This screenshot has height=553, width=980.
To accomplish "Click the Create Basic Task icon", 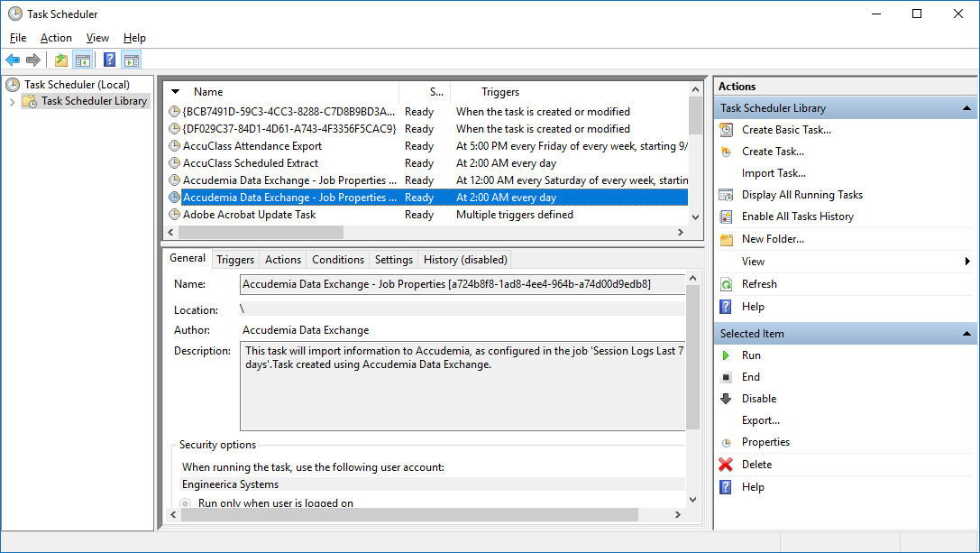I will coord(726,130).
